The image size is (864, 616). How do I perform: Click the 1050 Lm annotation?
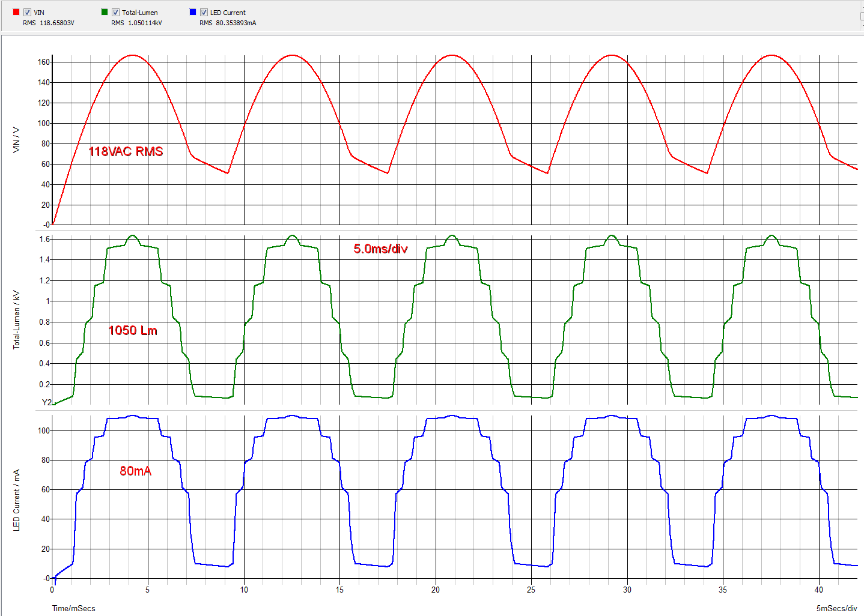[133, 330]
